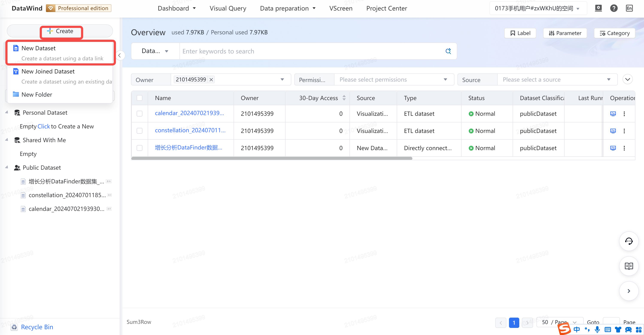This screenshot has height=335, width=644.
Task: Click the Goto page number input
Action: [x=611, y=322]
